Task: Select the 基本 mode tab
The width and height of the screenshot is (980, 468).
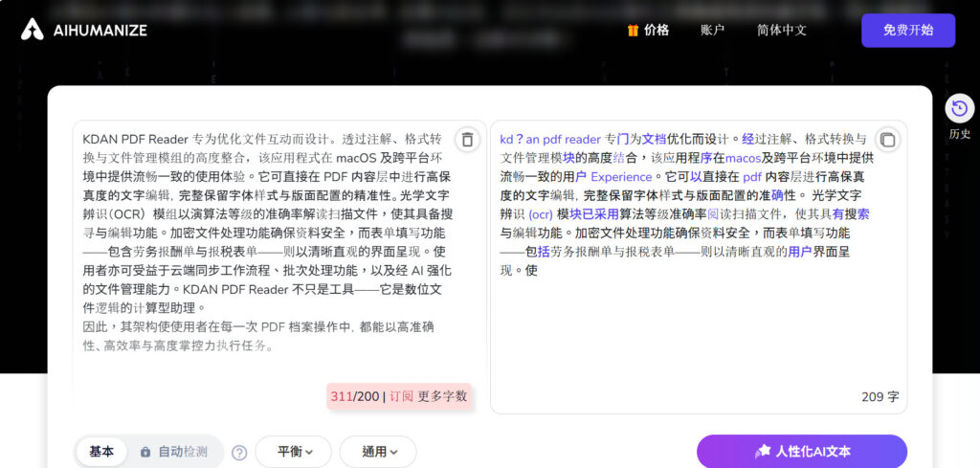Action: (x=101, y=452)
